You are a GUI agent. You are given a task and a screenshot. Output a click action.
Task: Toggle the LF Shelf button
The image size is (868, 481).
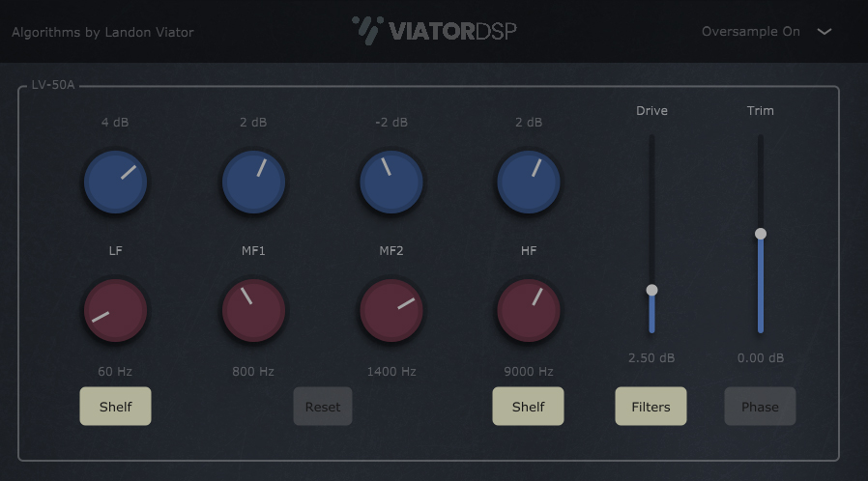tap(115, 407)
